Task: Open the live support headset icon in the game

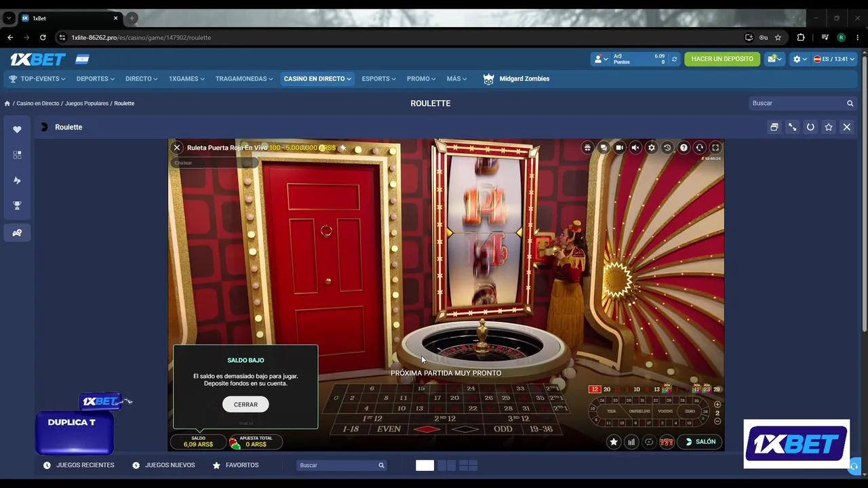Action: tap(699, 148)
